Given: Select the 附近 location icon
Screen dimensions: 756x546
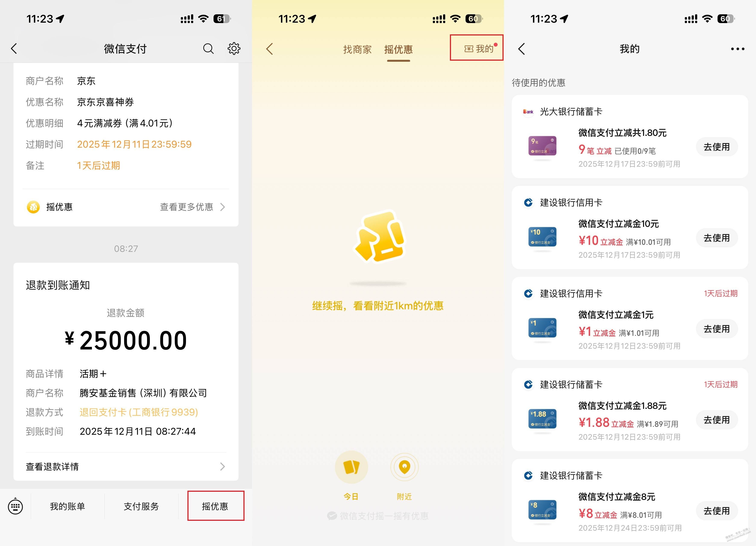Looking at the screenshot, I should coord(404,467).
